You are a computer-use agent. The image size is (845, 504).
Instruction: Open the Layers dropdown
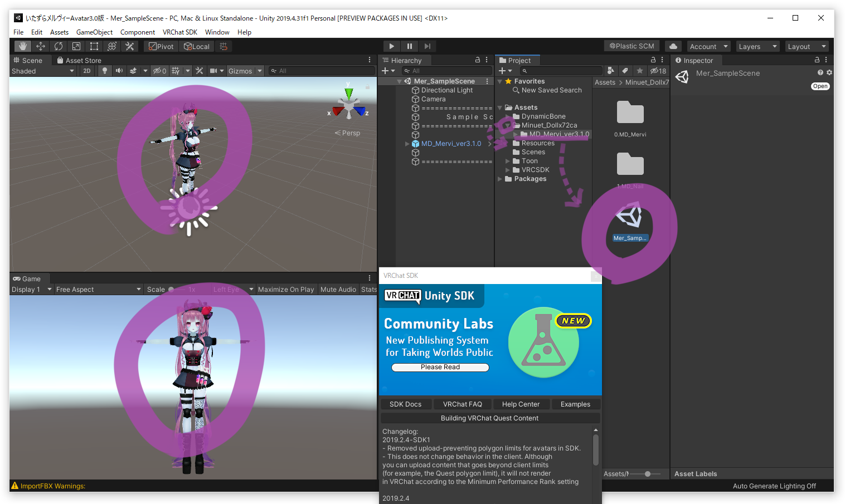click(x=757, y=46)
